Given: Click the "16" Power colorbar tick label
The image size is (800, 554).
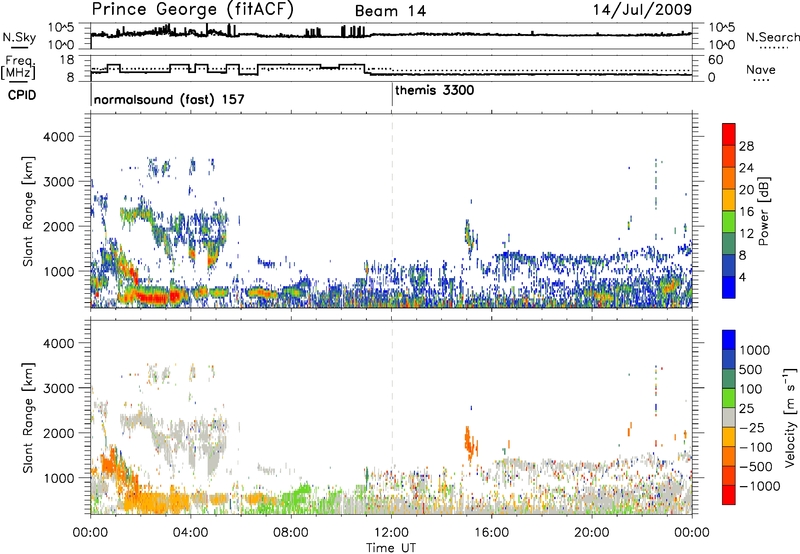Looking at the screenshot, I should (x=746, y=212).
